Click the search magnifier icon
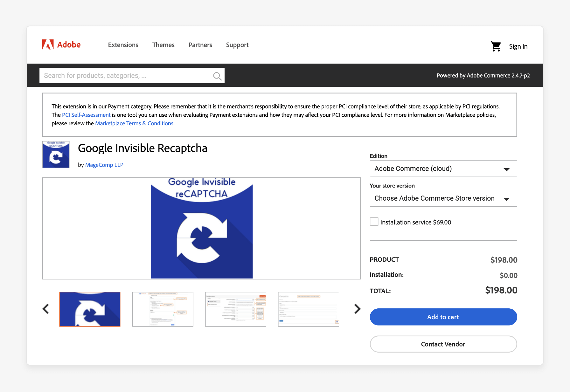570x392 pixels. tap(217, 76)
